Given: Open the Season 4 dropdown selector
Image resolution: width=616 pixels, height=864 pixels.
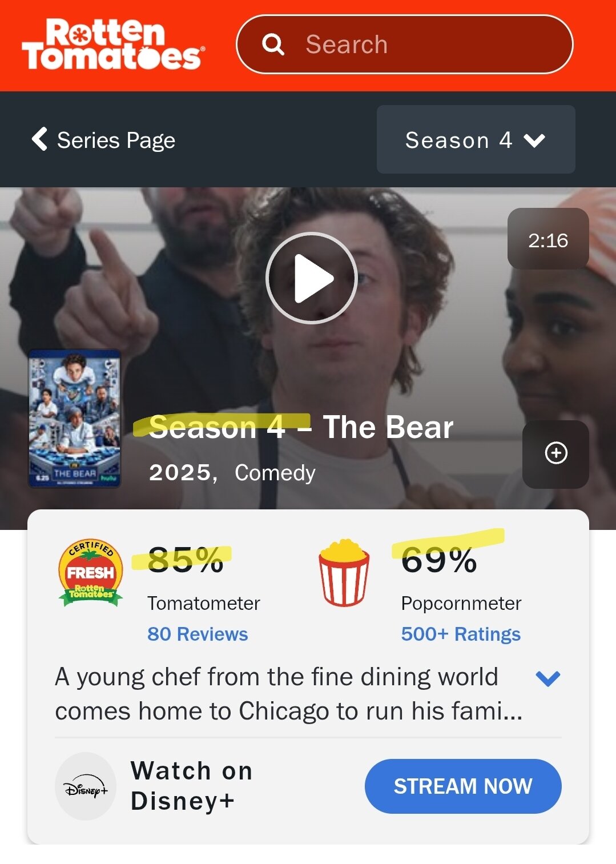Looking at the screenshot, I should coord(476,139).
